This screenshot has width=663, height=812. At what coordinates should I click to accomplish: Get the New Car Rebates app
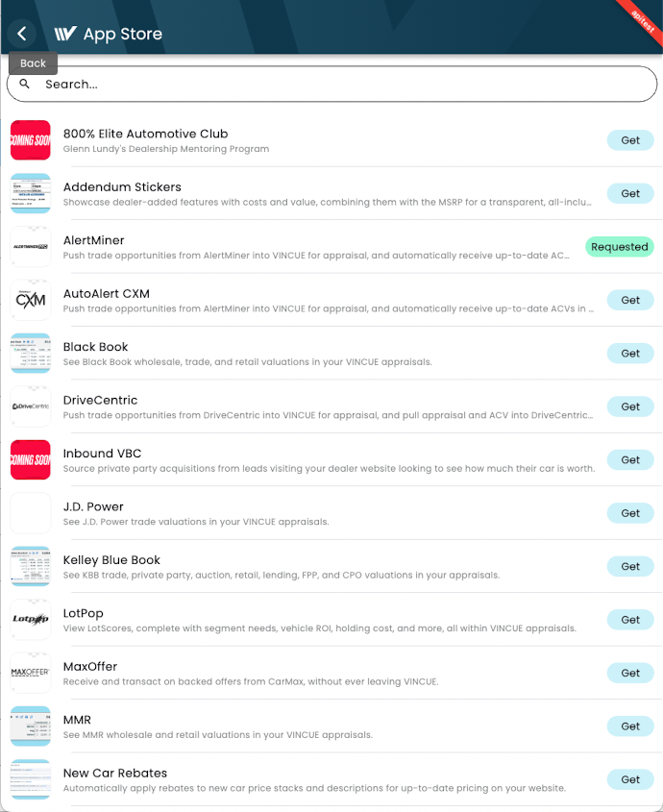point(630,778)
